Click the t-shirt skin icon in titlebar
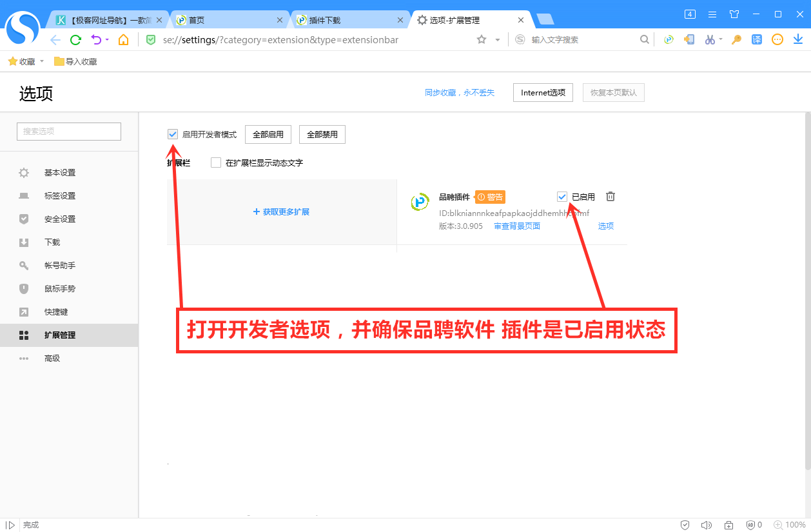 pos(734,14)
